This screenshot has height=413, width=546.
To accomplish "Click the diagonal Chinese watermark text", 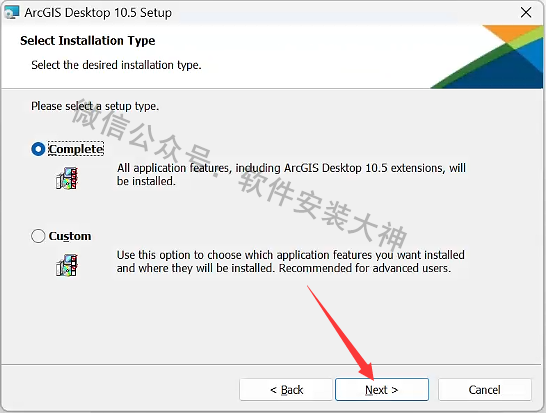I will (x=239, y=175).
